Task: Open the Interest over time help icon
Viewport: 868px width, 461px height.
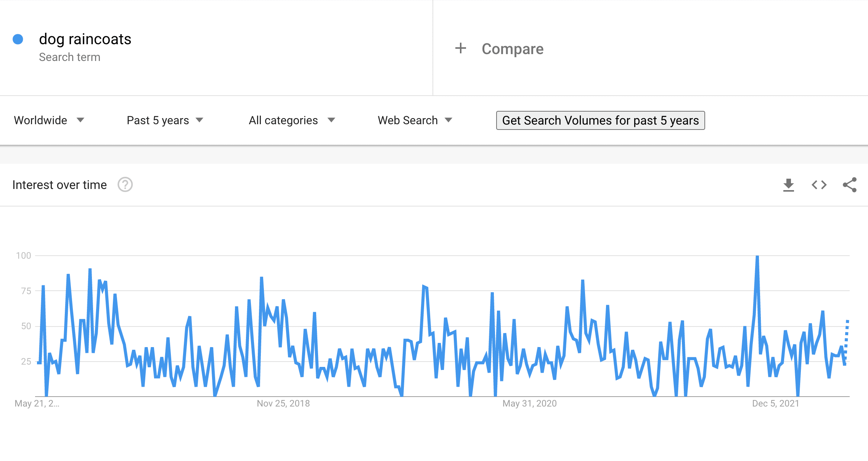Action: point(125,185)
